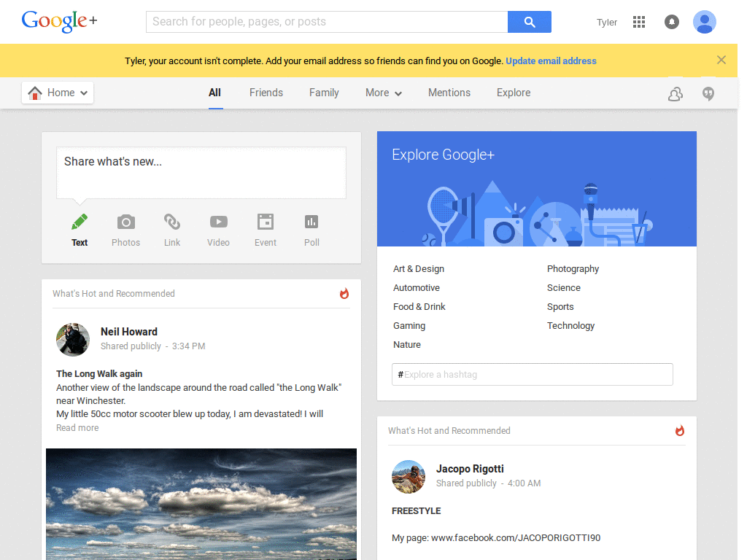Viewport: 747px width, 560px height.
Task: Click the FREESTYLE post title
Action: [417, 511]
